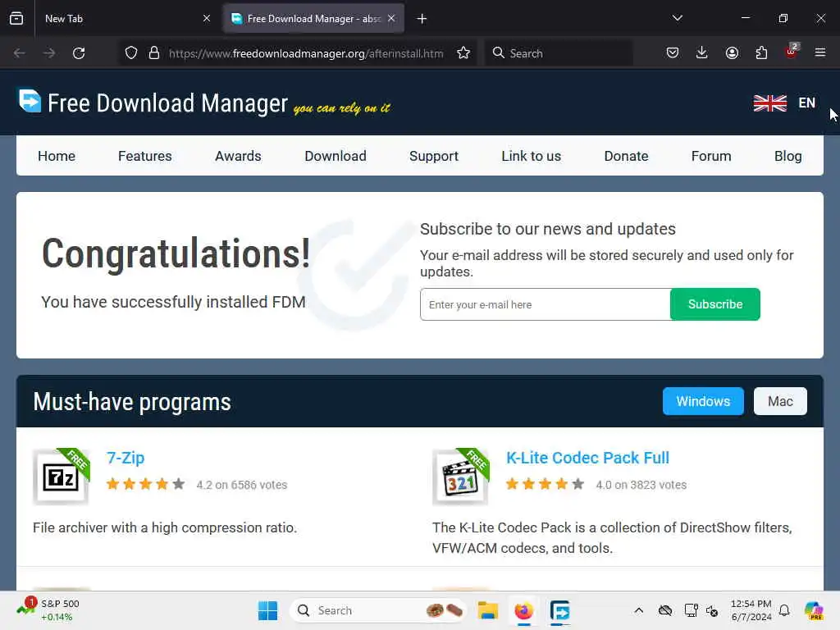Open the Support nav item
Image resolution: width=840 pixels, height=630 pixels.
pos(434,156)
